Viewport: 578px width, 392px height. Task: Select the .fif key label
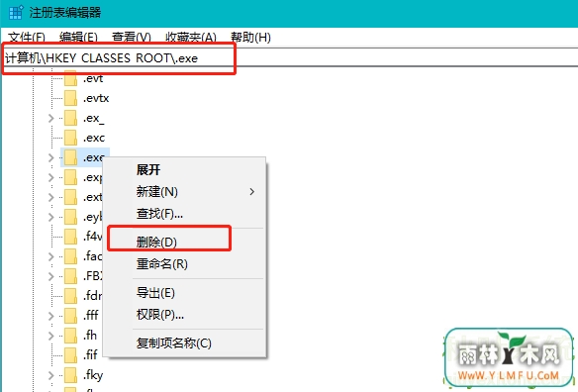pyautogui.click(x=90, y=355)
